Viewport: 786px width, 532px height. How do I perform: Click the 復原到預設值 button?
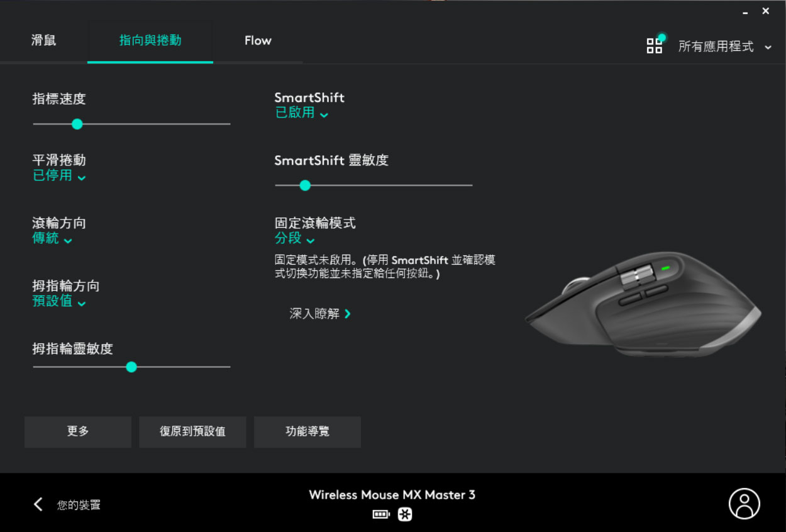tap(192, 431)
